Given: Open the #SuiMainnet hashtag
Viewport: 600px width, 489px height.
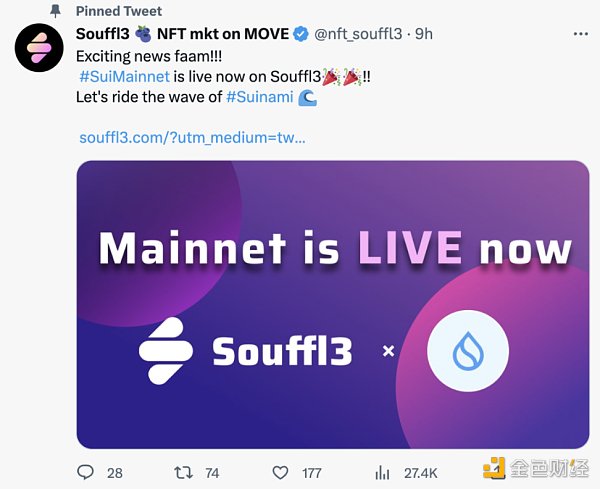Looking at the screenshot, I should point(125,76).
